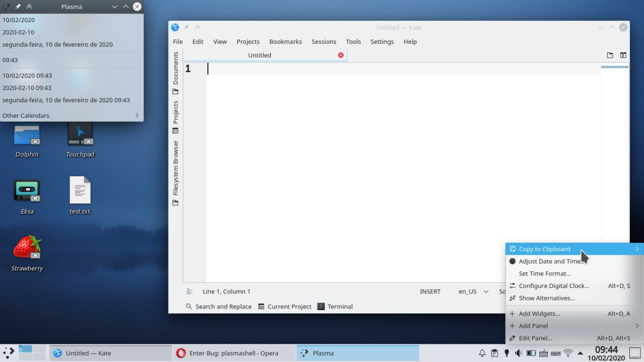Open the File menu in Kate
The height and width of the screenshot is (362, 644).
tap(178, 42)
